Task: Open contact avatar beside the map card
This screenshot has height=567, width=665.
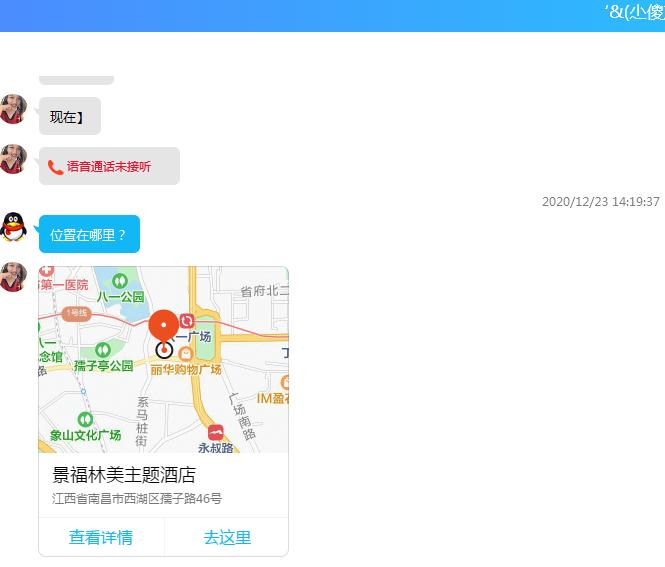Action: coord(13,277)
